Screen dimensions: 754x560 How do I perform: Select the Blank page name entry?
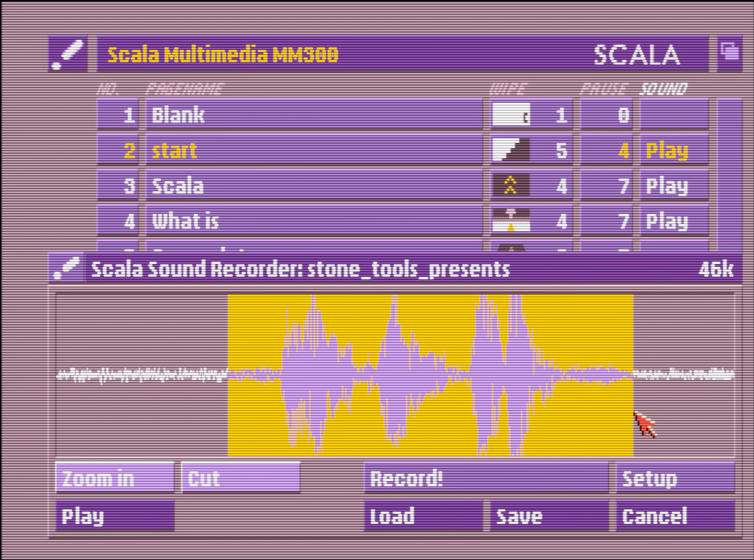click(x=313, y=115)
